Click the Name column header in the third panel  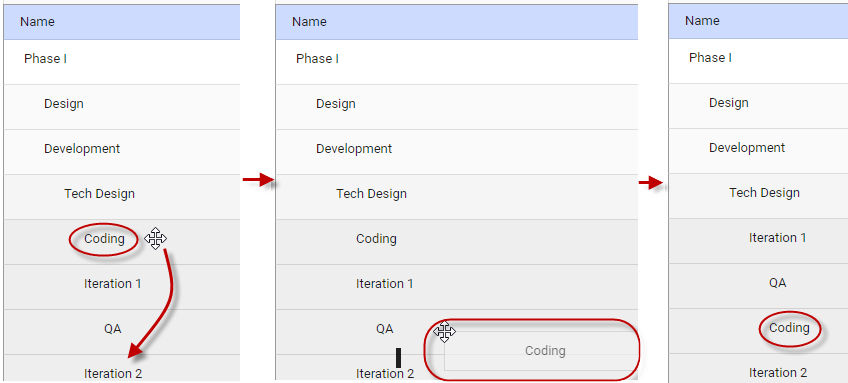coord(758,21)
